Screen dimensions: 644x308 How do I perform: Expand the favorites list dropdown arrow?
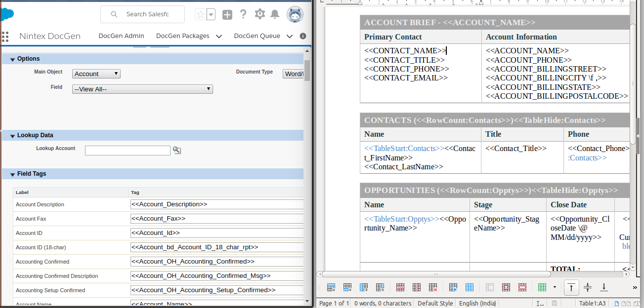pos(211,15)
